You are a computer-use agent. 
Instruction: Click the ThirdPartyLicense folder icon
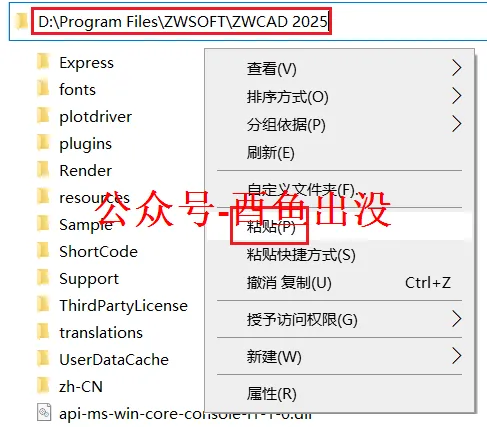[44, 305]
